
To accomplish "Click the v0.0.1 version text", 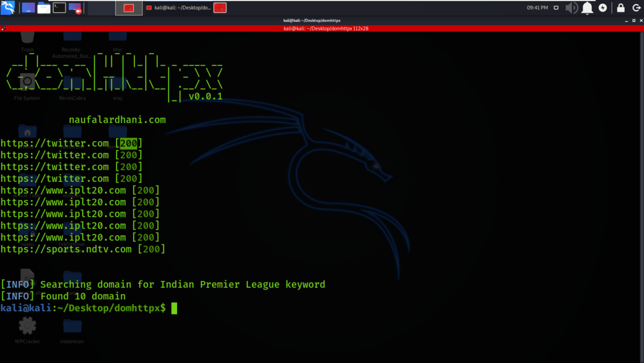I will [205, 96].
